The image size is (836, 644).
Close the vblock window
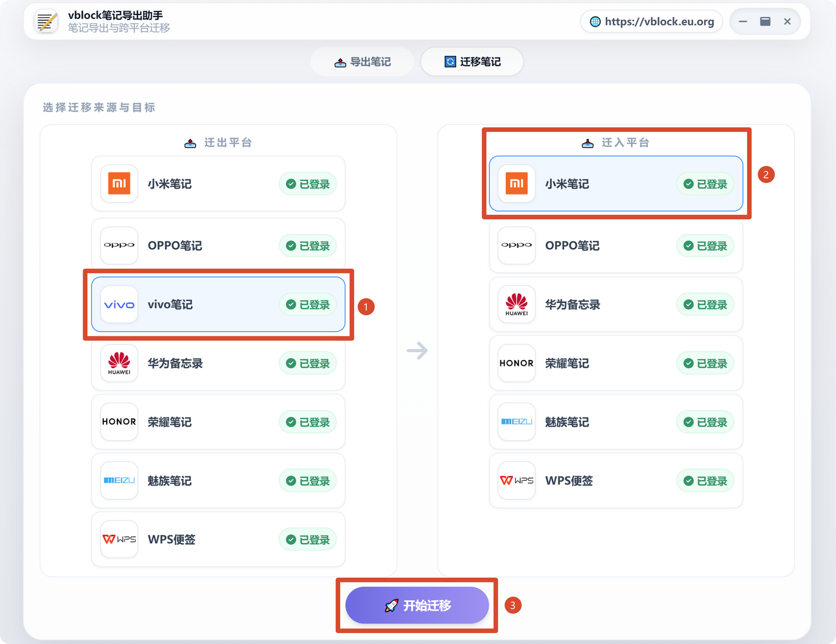pyautogui.click(x=787, y=21)
